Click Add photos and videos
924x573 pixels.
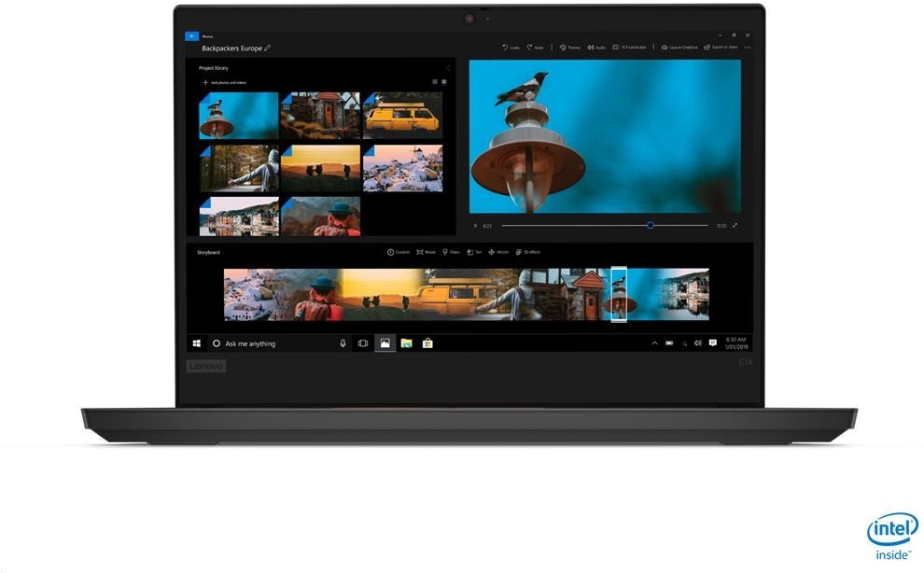tap(225, 83)
